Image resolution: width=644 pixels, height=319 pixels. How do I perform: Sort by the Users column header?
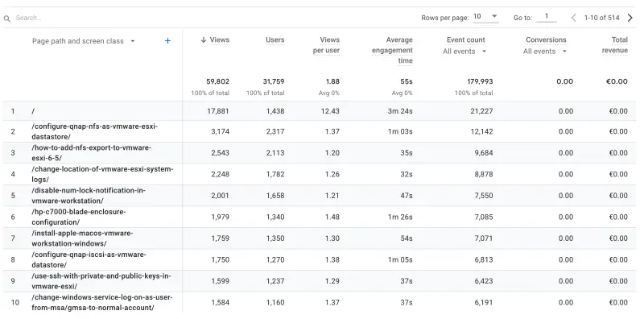point(275,40)
